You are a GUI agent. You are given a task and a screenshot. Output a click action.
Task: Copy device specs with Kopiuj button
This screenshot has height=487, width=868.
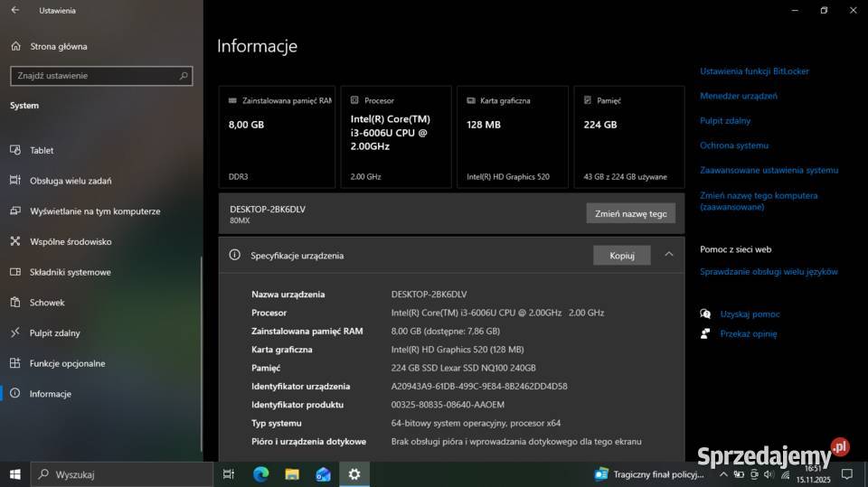tap(622, 255)
